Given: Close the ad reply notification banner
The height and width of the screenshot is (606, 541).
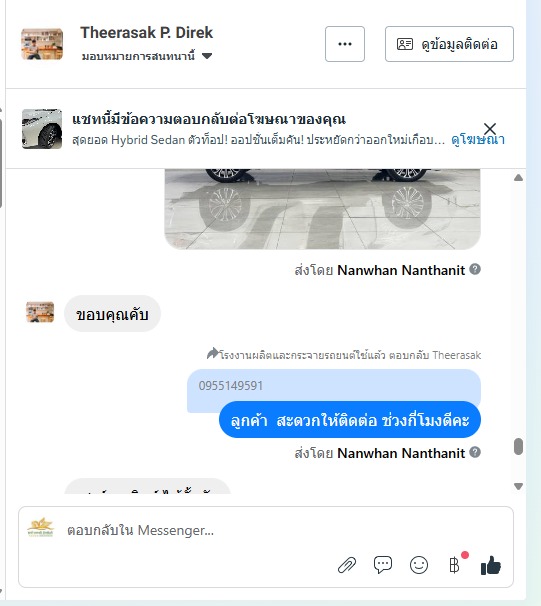Looking at the screenshot, I should click(490, 129).
